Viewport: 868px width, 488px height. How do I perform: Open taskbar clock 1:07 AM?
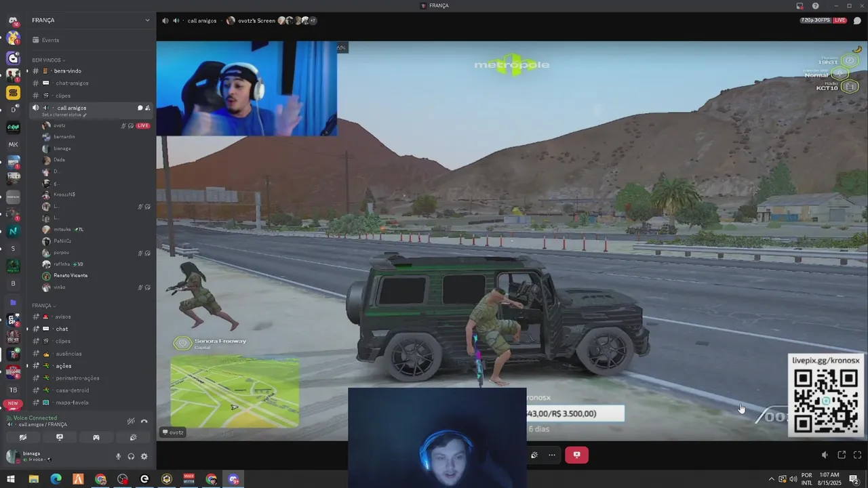pos(829,479)
